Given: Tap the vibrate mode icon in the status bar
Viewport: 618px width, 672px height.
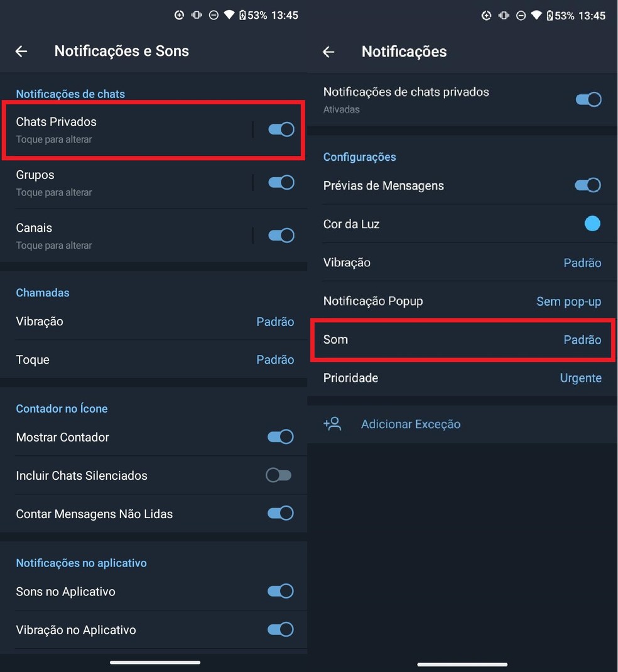Looking at the screenshot, I should coord(197,15).
